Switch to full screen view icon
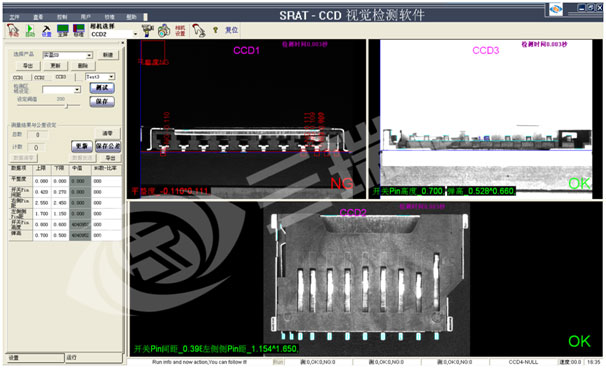Viewport: 606px width, 368px height. coord(63,31)
